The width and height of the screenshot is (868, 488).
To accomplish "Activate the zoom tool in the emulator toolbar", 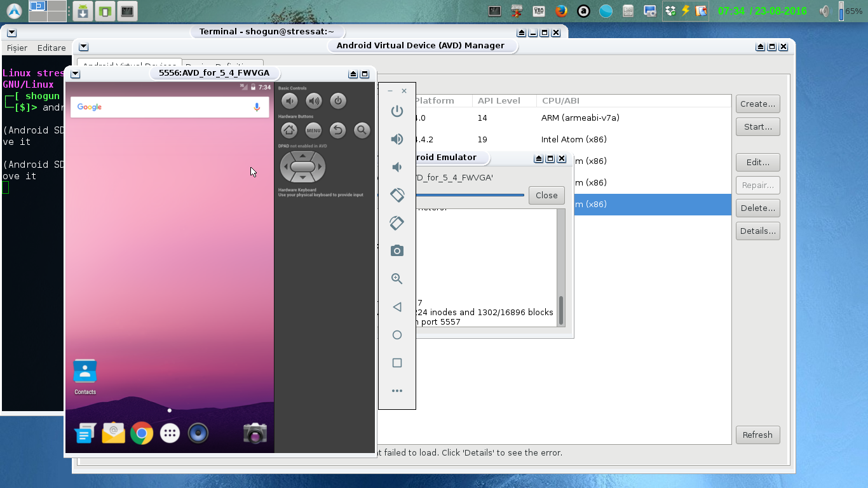I will click(x=397, y=278).
